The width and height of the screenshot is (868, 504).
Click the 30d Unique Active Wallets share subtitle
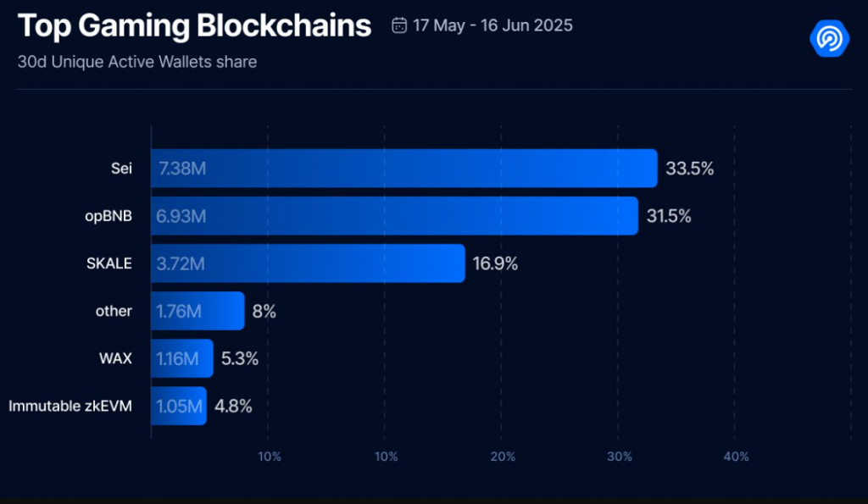(136, 62)
